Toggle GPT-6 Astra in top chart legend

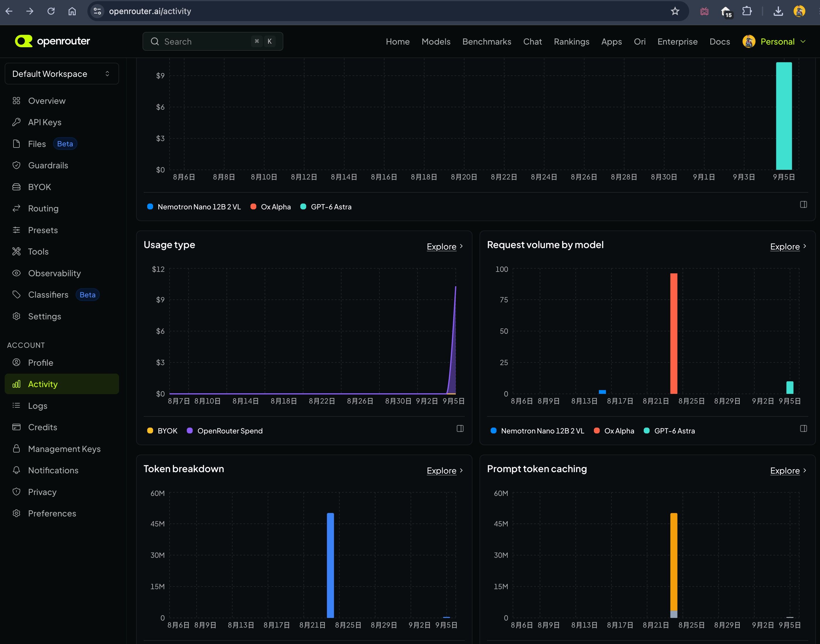(x=326, y=207)
